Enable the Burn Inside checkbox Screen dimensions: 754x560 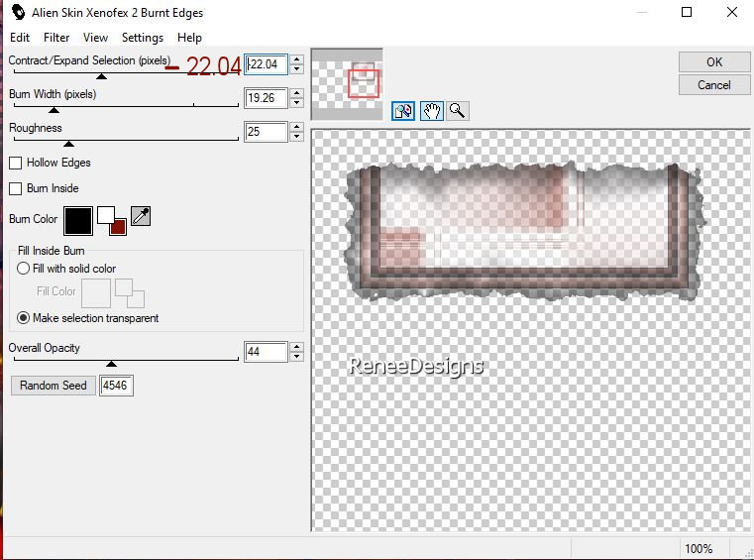[x=16, y=188]
